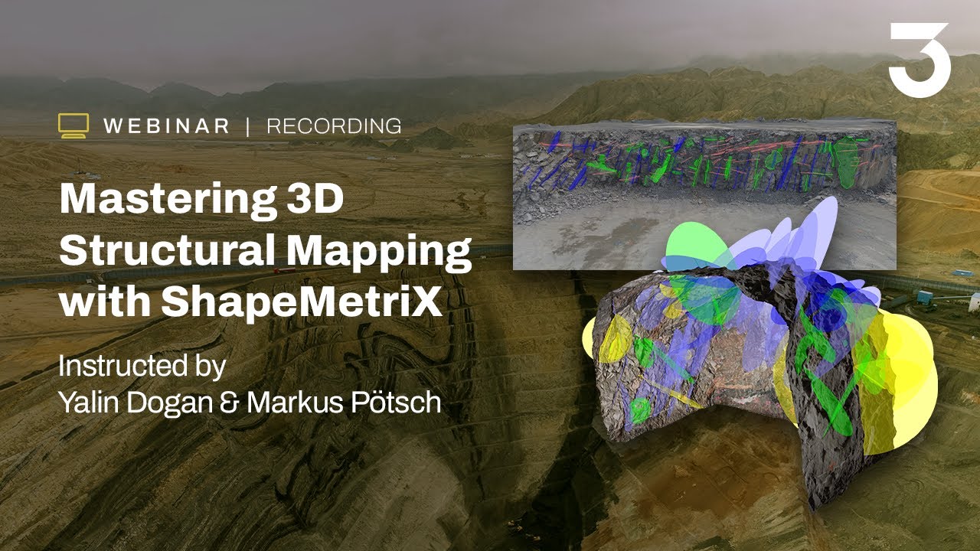Click the instructor names "Yalin Dogan & Markus Pötsch"
The image size is (980, 551).
[x=250, y=402]
